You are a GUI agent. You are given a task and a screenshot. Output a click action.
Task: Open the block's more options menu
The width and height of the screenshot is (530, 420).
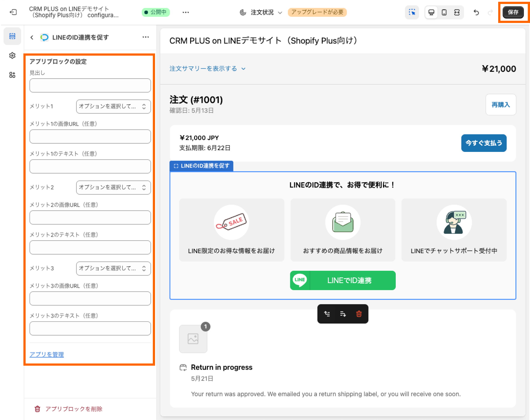[146, 37]
